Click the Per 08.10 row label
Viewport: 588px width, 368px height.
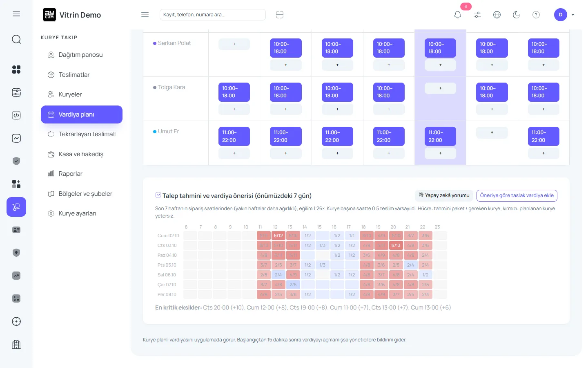click(x=167, y=294)
